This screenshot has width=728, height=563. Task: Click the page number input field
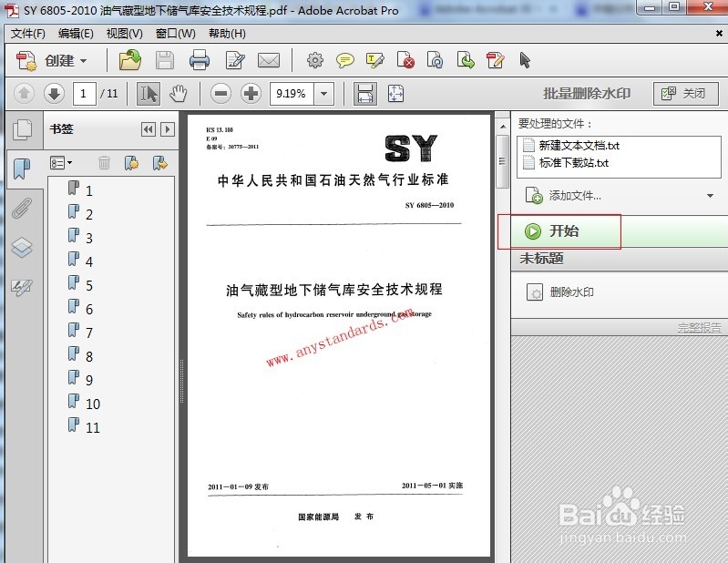[x=84, y=94]
